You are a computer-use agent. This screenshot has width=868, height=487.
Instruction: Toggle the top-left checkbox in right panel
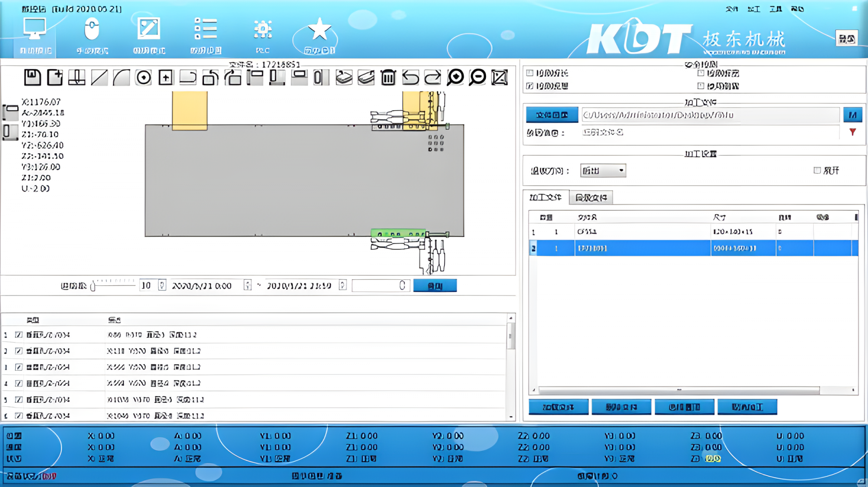(x=530, y=73)
